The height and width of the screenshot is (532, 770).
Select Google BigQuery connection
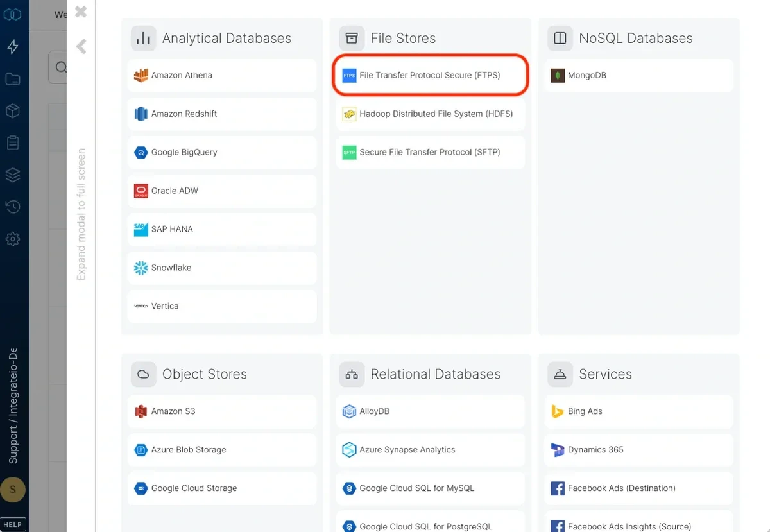coord(222,152)
